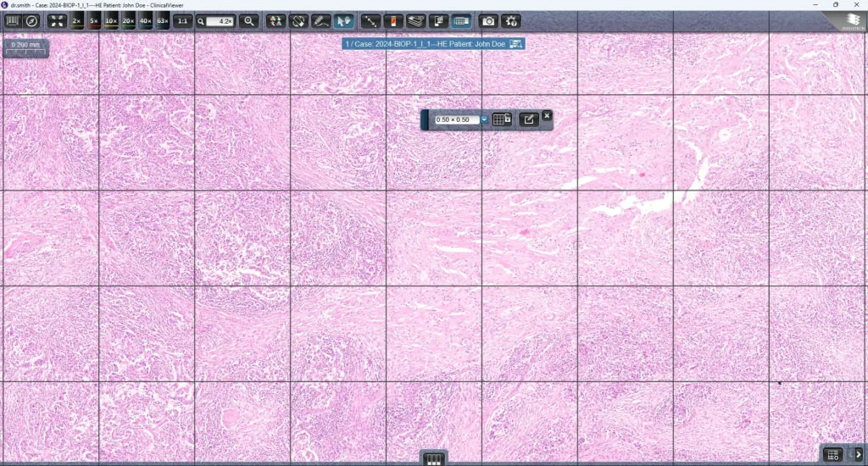Screen dimensions: 868x466
Task: Select the distance measurement tool
Action: click(x=370, y=21)
